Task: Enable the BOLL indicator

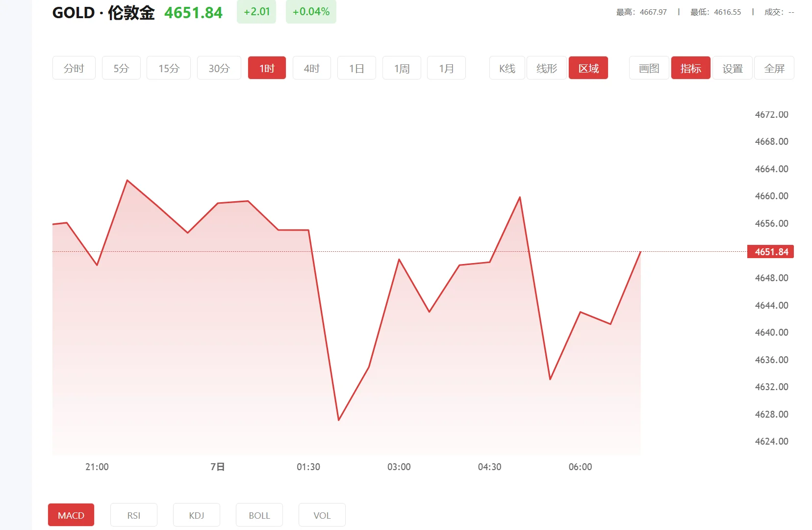Action: pyautogui.click(x=259, y=515)
